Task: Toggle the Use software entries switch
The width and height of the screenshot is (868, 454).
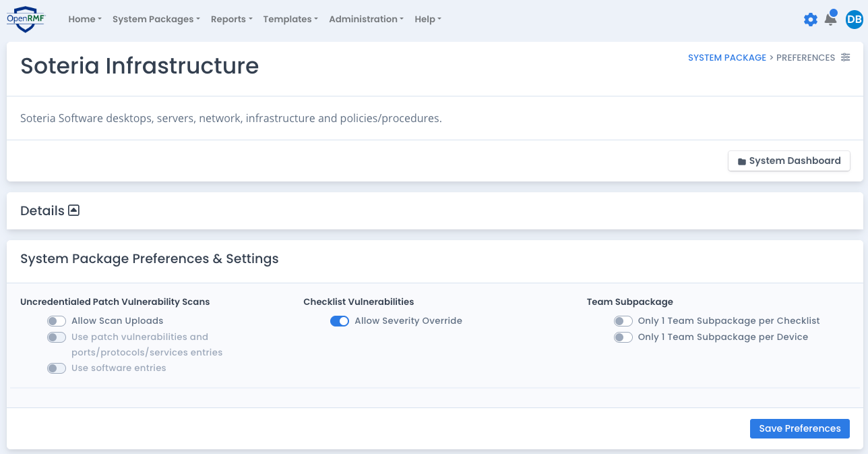Action: tap(57, 368)
